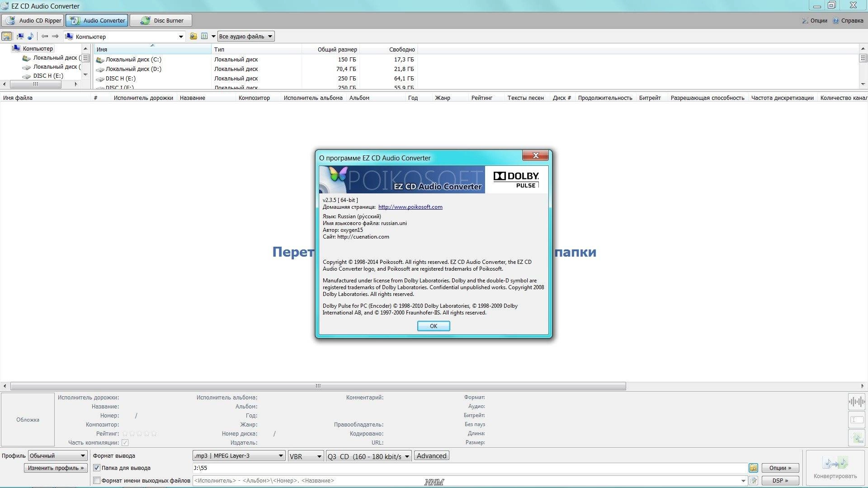Sort tracks by Исполнитель дорожки column
The width and height of the screenshot is (868, 488).
143,98
